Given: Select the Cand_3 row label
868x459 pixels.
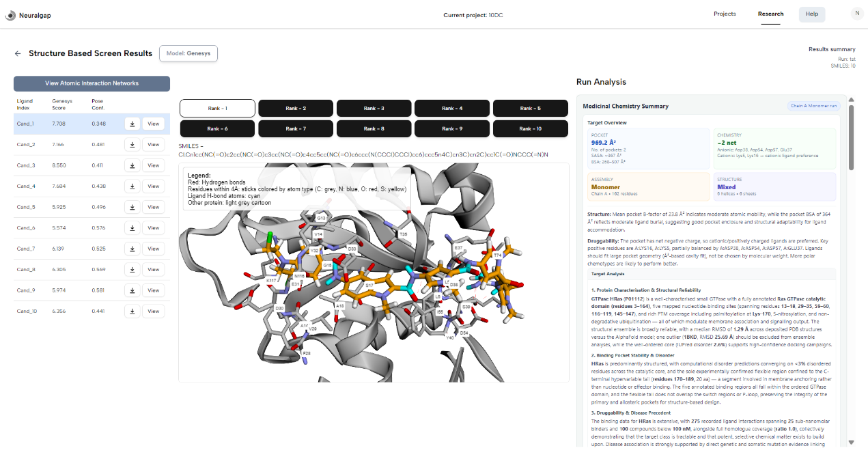Looking at the screenshot, I should pos(26,165).
